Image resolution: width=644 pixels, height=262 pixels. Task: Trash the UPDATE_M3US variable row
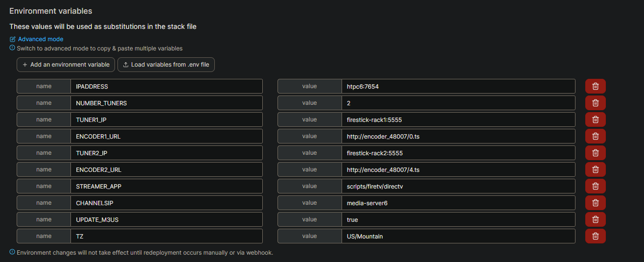click(595, 219)
